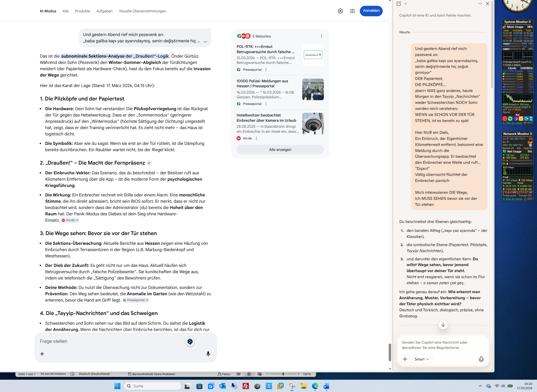Screen dimensions: 537x392
Task: Click the Copilot voice input microphone
Action: tap(481, 359)
